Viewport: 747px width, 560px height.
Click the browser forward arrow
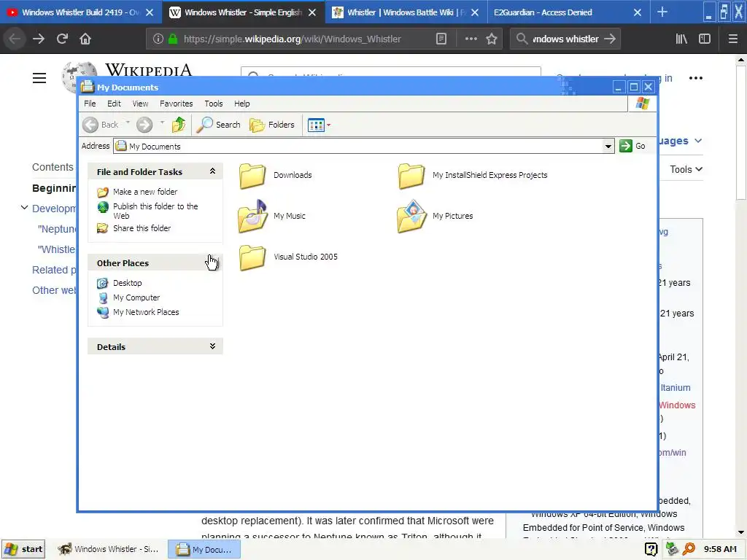click(x=39, y=39)
